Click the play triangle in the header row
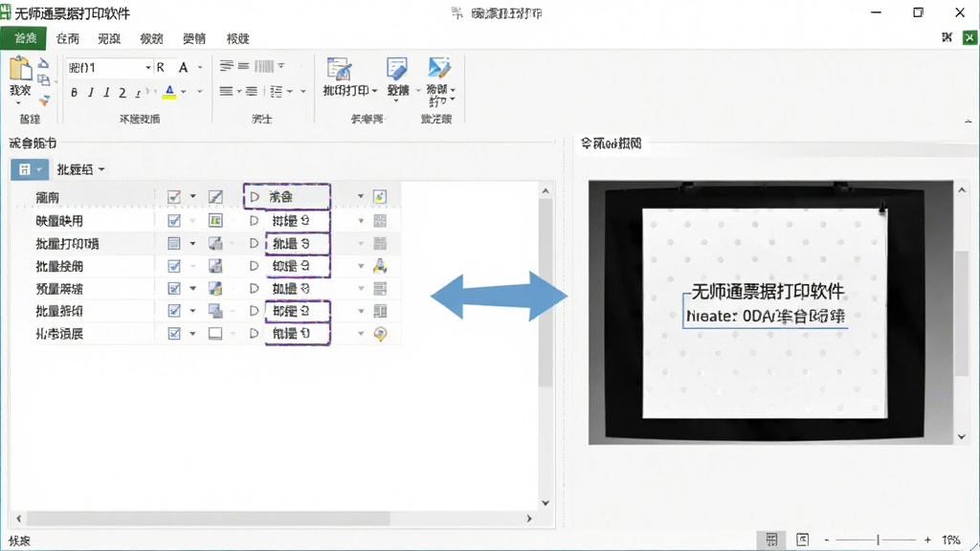 [x=255, y=197]
